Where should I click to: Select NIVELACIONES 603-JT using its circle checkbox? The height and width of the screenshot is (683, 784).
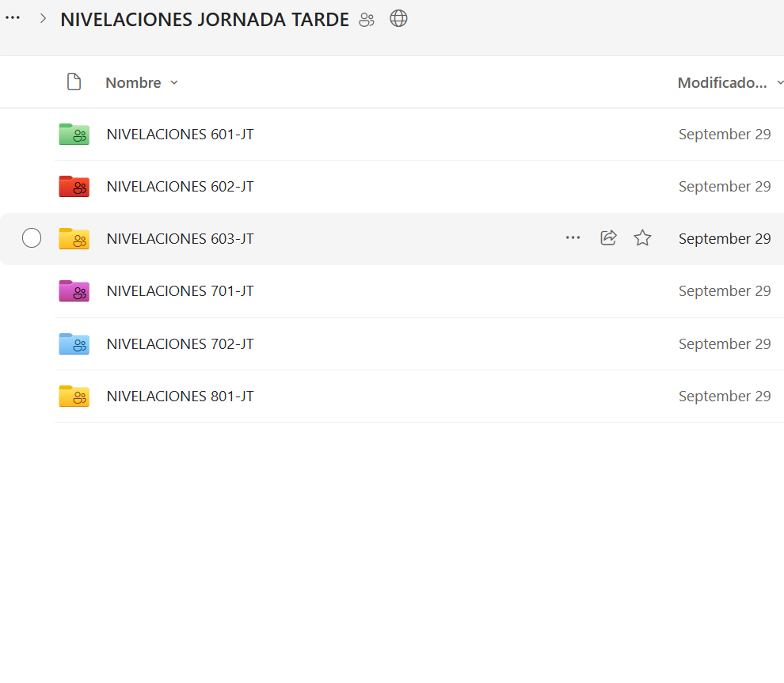(x=32, y=238)
